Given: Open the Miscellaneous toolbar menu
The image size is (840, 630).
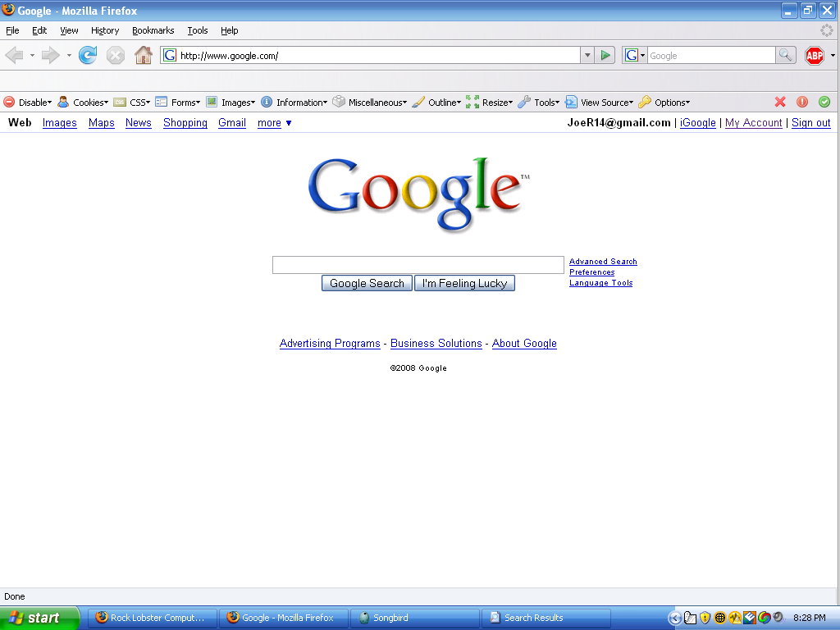Looking at the screenshot, I should (x=370, y=103).
